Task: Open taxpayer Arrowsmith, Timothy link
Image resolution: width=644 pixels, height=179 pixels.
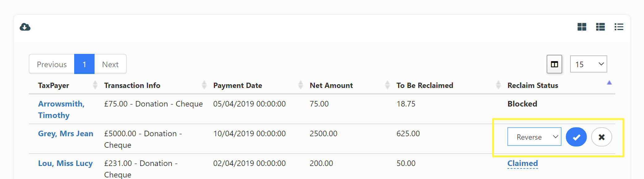Action: (61, 109)
